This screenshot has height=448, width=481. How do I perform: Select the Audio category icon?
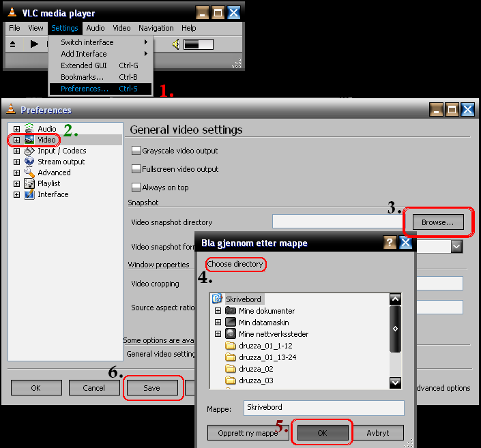(29, 129)
